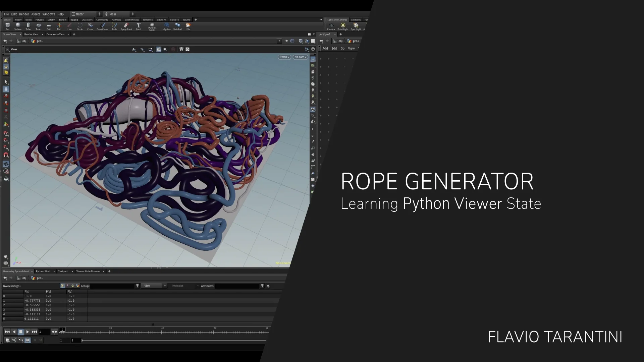The width and height of the screenshot is (644, 362).
Task: Jump to the first frame
Action: (x=7, y=332)
